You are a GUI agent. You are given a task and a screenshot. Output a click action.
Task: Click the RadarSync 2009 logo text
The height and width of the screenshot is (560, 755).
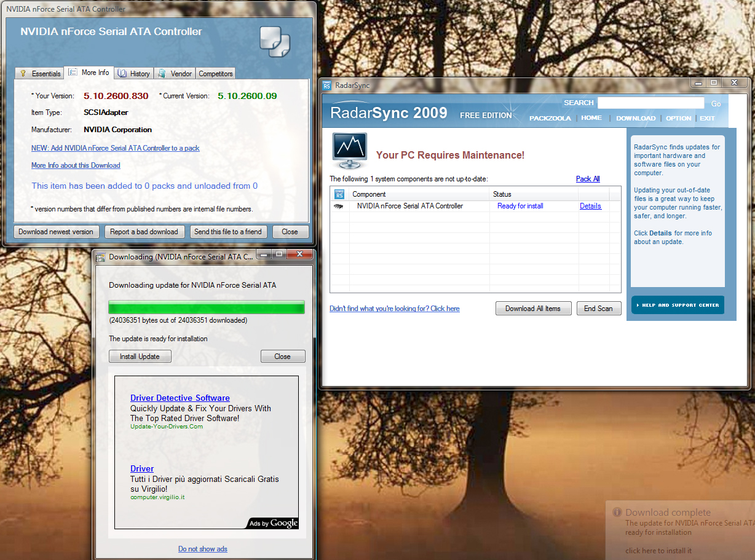[x=389, y=112]
